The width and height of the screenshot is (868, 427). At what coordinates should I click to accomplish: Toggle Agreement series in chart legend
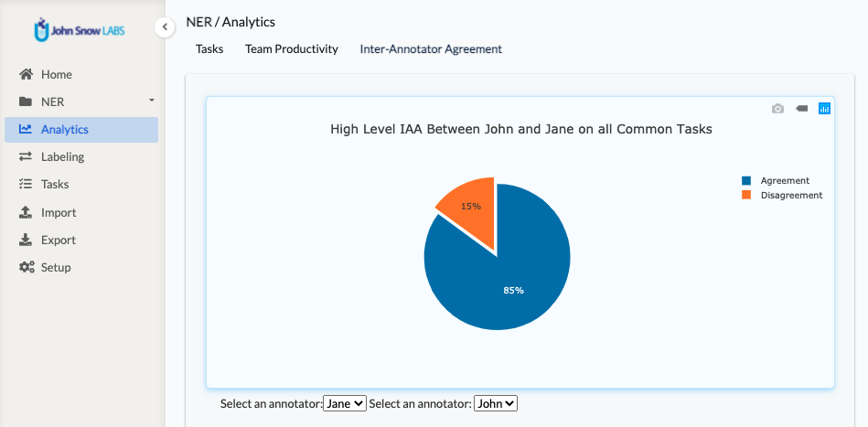click(x=776, y=180)
